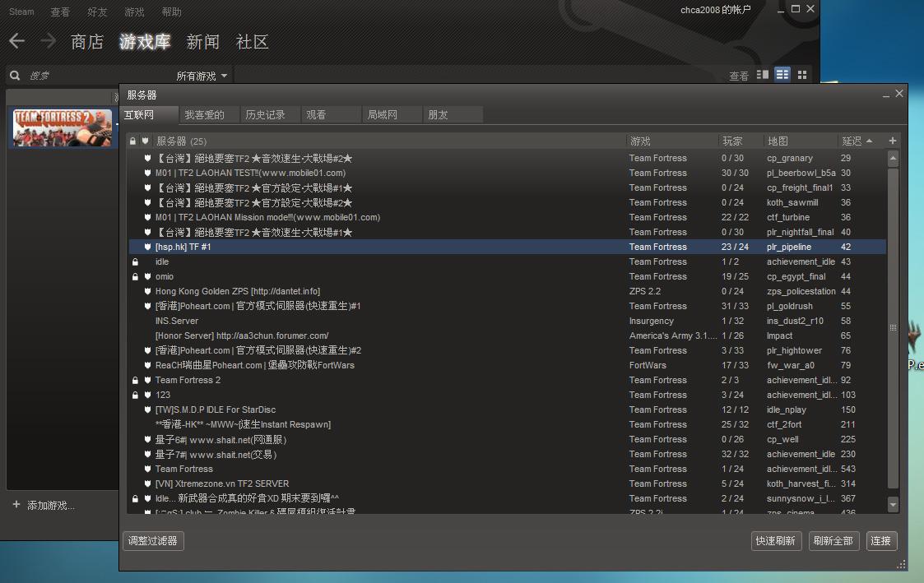Viewport: 924px width, 583px height.
Task: Click the lock icon on the 'omio' server row
Action: pyautogui.click(x=135, y=276)
